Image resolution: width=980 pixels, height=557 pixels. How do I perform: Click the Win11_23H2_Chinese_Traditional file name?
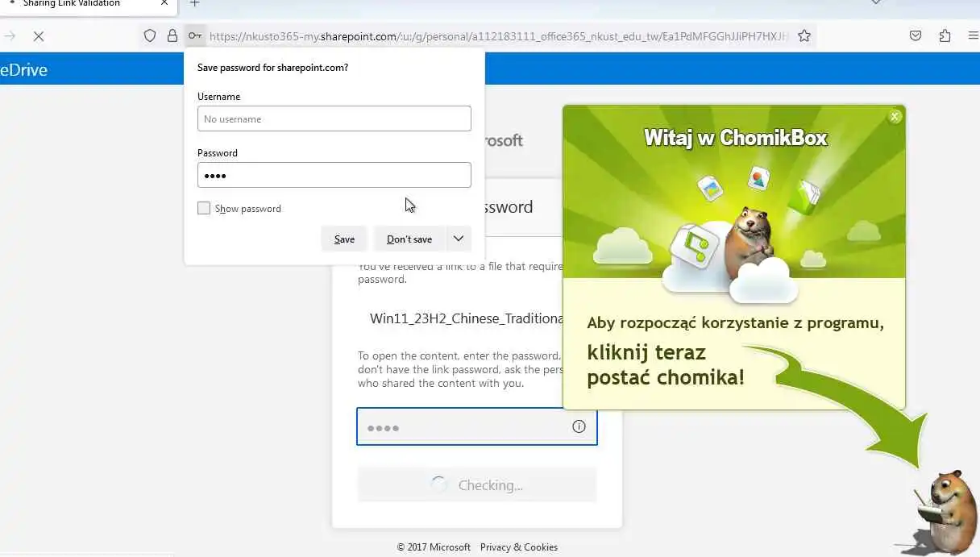(467, 318)
